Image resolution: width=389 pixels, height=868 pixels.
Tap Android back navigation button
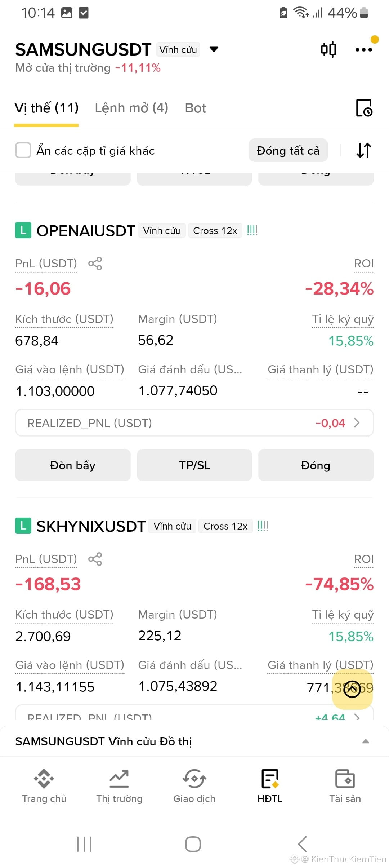click(x=303, y=844)
